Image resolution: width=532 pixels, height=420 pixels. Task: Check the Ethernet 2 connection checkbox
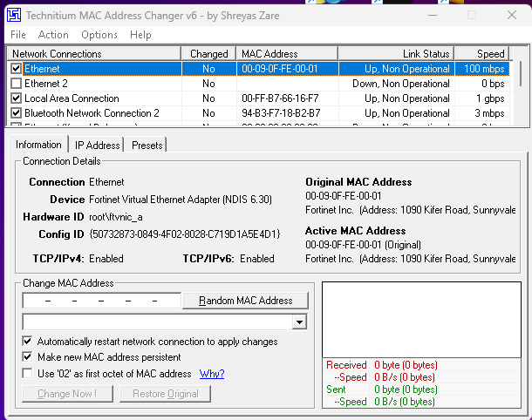tap(16, 84)
